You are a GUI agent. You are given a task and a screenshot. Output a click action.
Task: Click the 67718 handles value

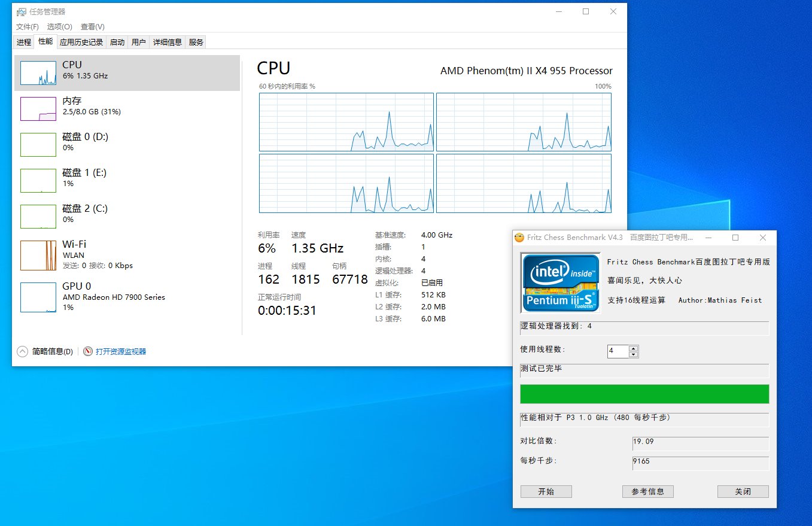[350, 279]
